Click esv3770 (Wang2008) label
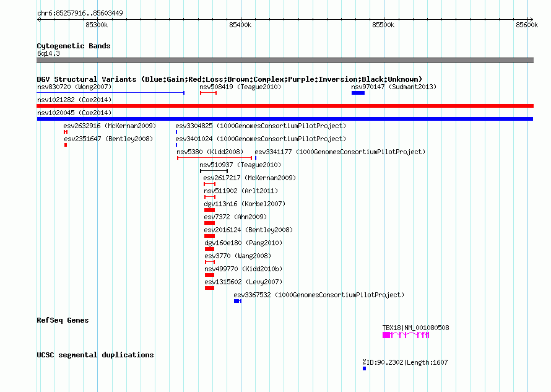 point(238,256)
